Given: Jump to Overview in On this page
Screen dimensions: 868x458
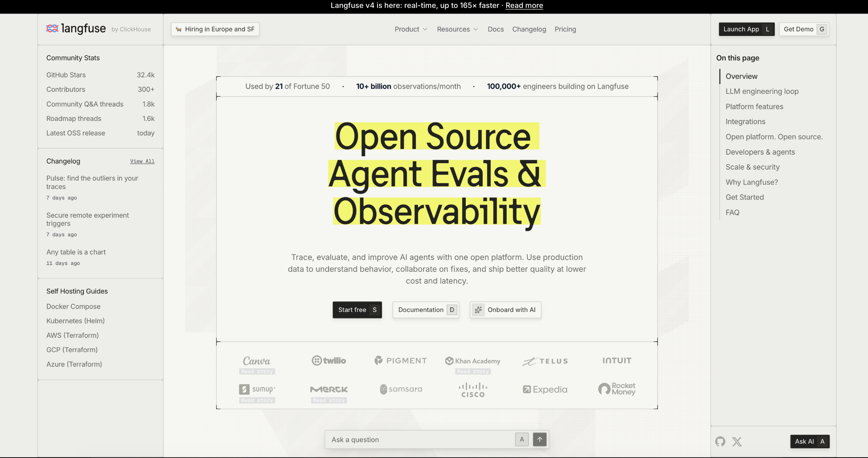Looking at the screenshot, I should point(741,76).
